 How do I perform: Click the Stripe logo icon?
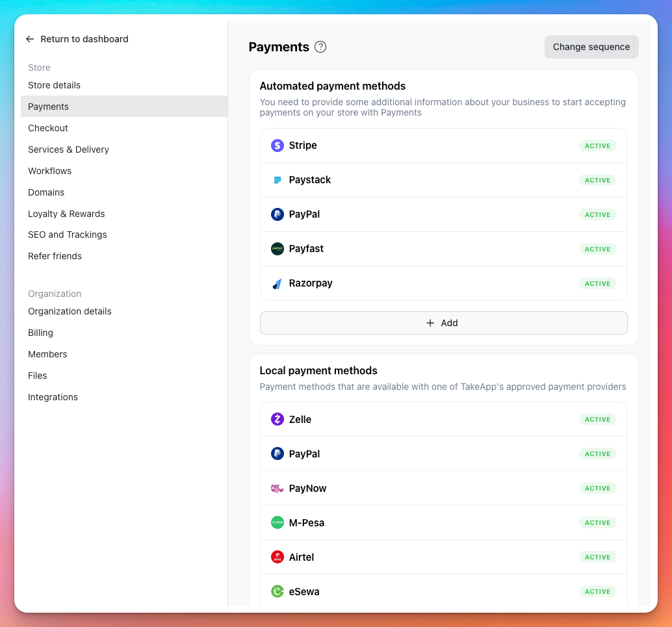(278, 146)
